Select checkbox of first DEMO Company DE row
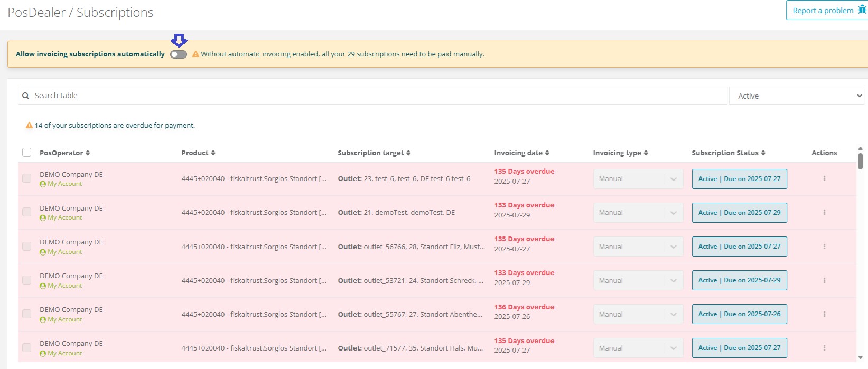This screenshot has height=369, width=868. tap(27, 178)
